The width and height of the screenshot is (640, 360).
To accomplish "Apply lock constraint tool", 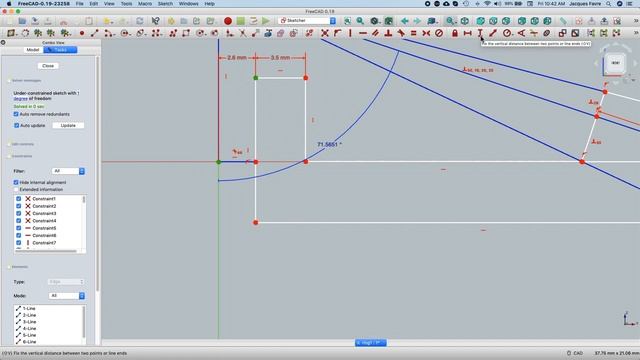I will coord(455,33).
